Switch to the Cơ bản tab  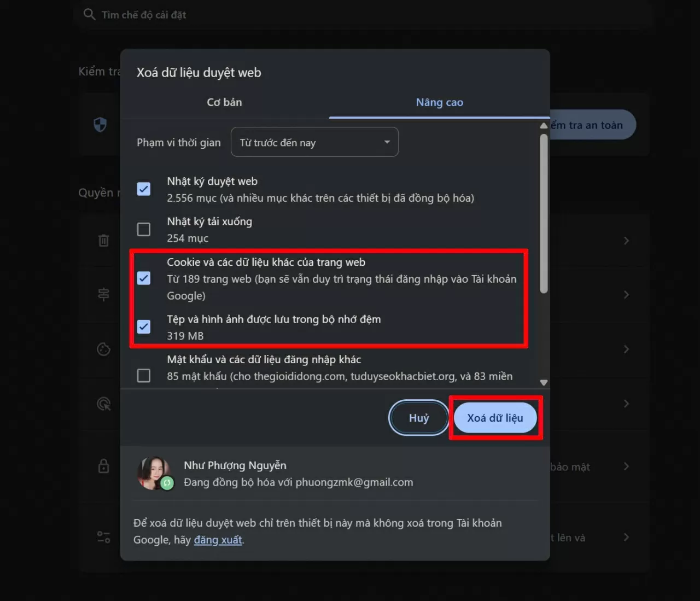(224, 102)
